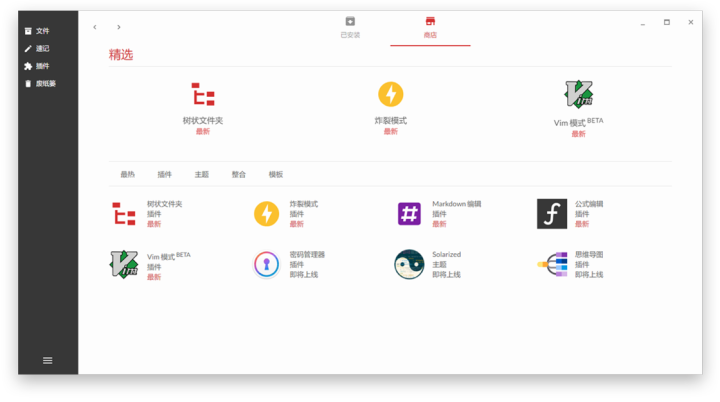720x402 pixels.
Task: Open featured Vim 模式 large logo
Action: pyautogui.click(x=579, y=94)
